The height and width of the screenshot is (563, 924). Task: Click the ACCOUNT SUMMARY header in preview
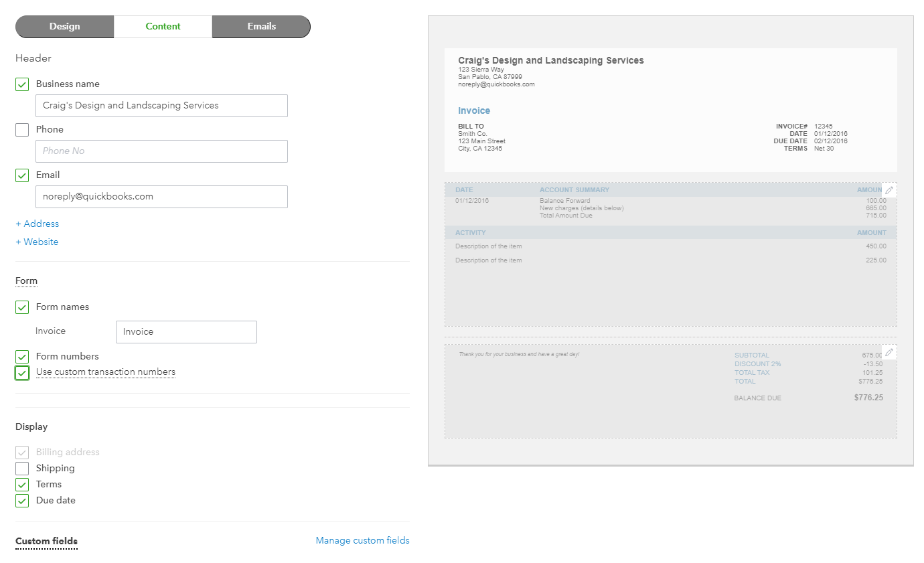coord(574,190)
